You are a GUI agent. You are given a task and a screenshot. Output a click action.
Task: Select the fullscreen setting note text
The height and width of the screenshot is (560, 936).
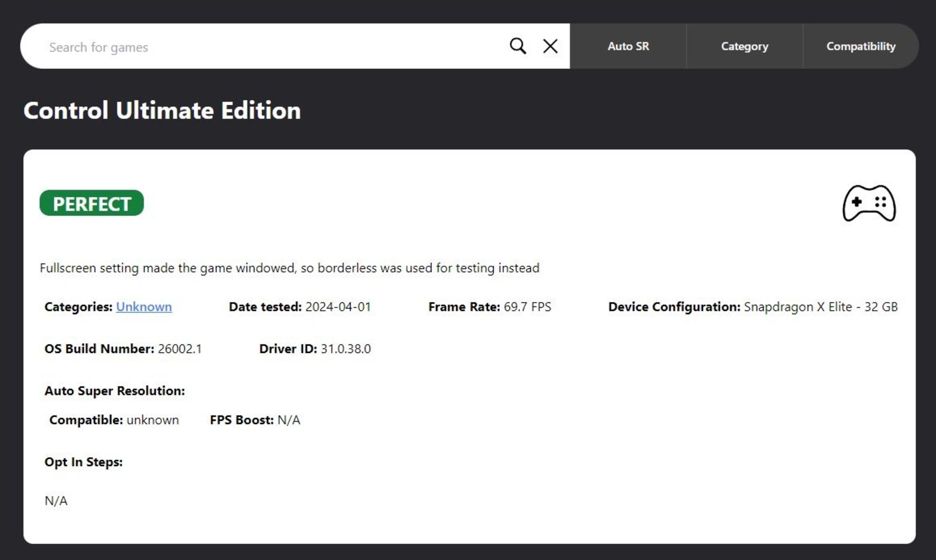(290, 268)
